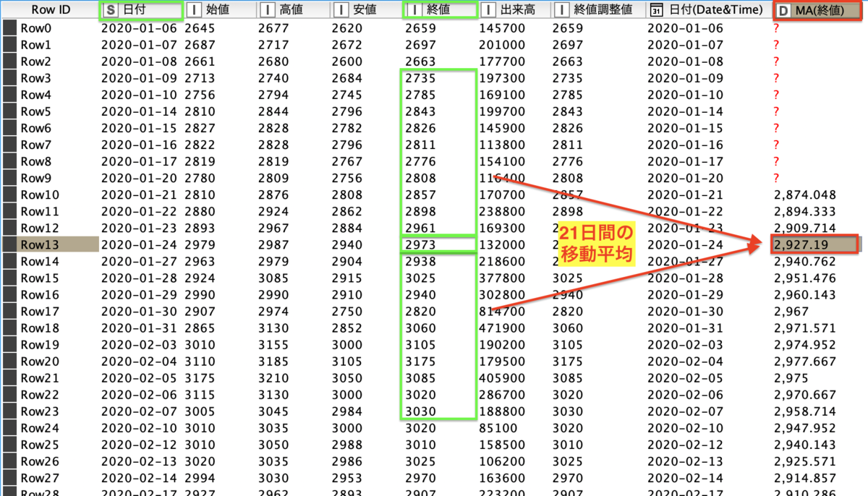Click the integer type icon beside 出来高
868x496 pixels.
(488, 10)
